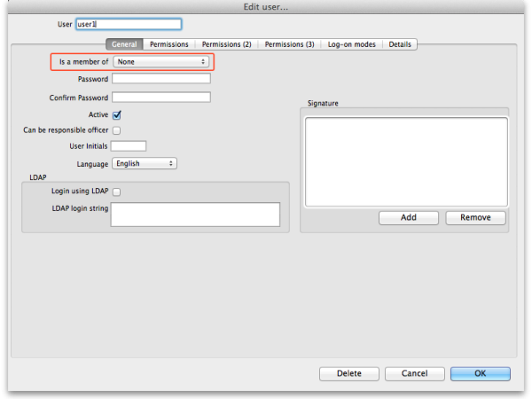Click the LDAP login string box
The image size is (532, 399).
point(195,215)
